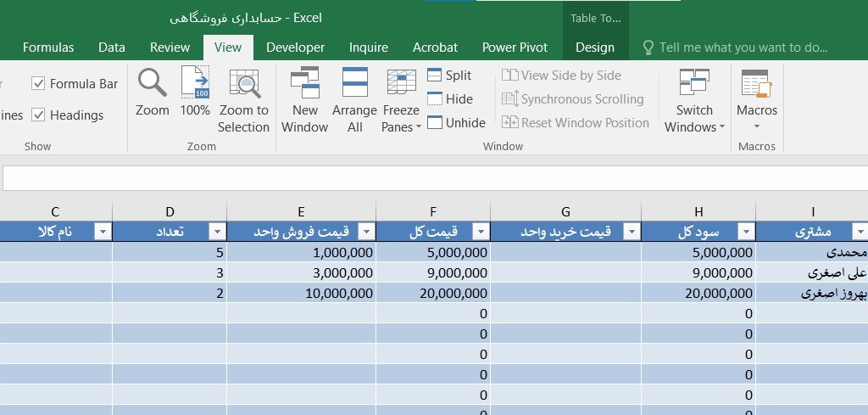The image size is (868, 415).
Task: Select unit price cell 1,000,000
Action: pyautogui.click(x=301, y=253)
